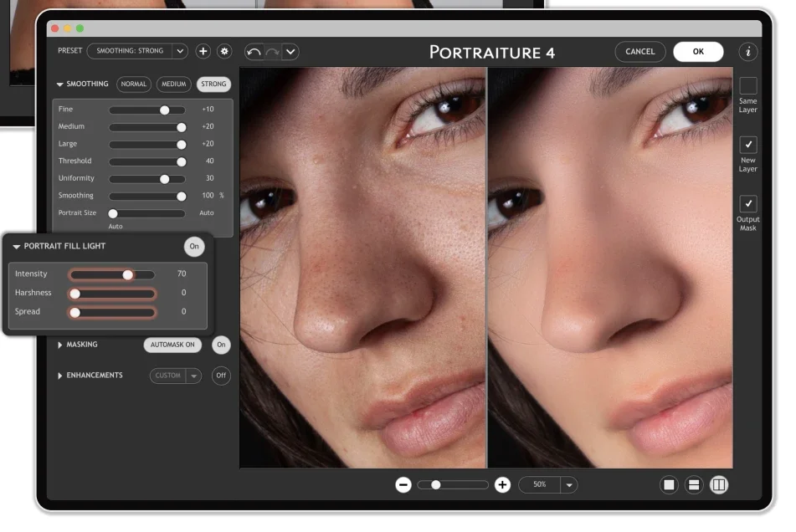The width and height of the screenshot is (796, 532).
Task: Open the info button
Action: [x=747, y=52]
